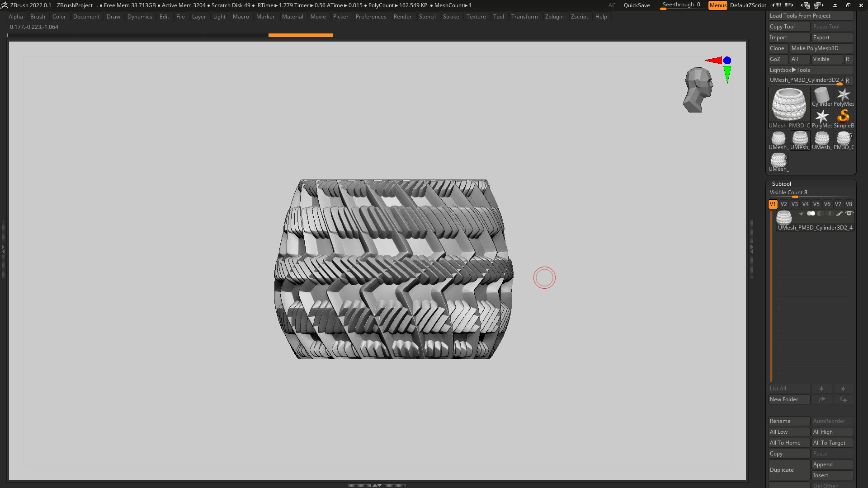This screenshot has width=868, height=488.
Task: Click the R button beside tool name
Action: 848,81
